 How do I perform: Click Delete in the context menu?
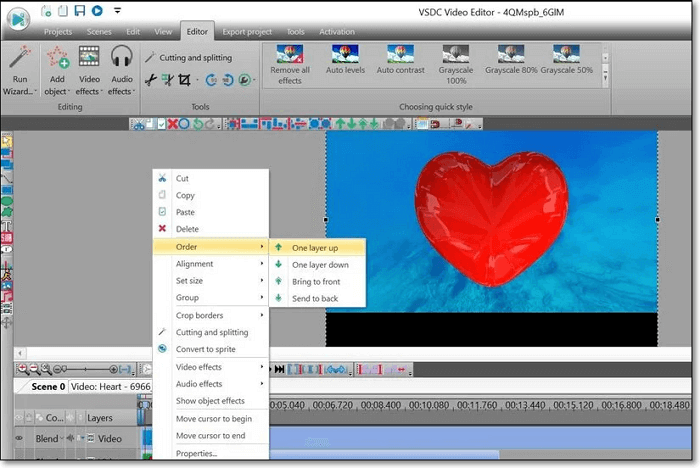click(187, 229)
